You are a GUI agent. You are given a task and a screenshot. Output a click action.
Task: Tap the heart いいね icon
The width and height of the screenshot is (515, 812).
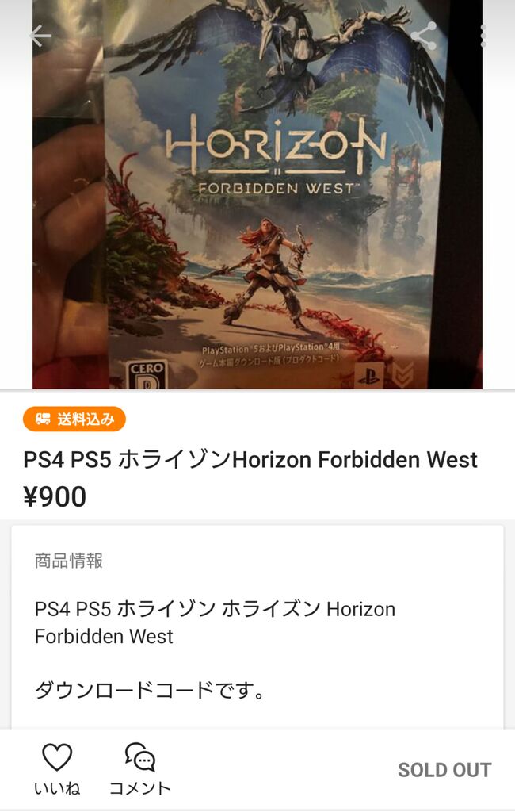[57, 757]
